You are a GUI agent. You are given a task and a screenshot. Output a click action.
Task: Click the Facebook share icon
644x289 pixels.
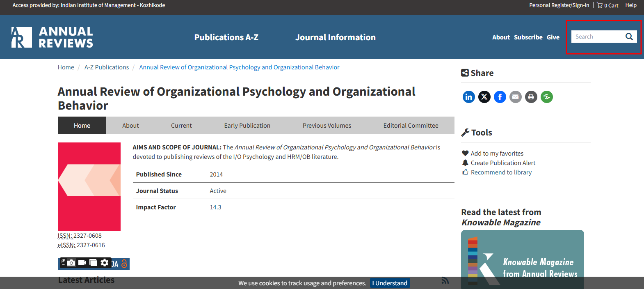(500, 97)
